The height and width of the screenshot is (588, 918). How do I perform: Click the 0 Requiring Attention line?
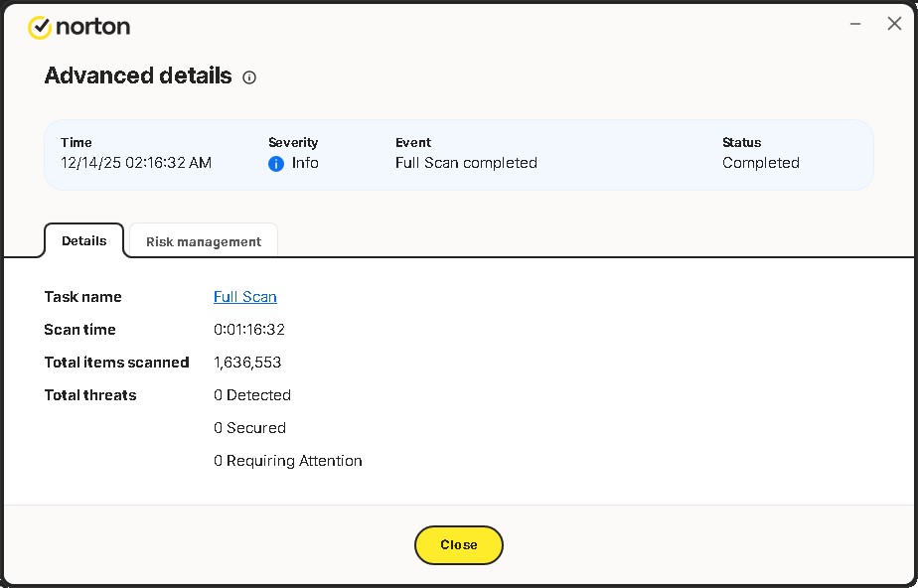pyautogui.click(x=288, y=461)
